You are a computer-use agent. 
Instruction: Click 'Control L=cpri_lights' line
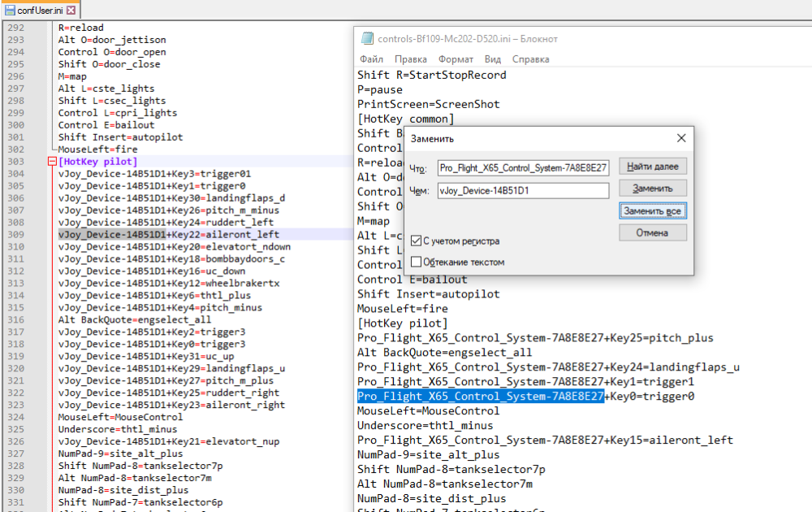[118, 113]
